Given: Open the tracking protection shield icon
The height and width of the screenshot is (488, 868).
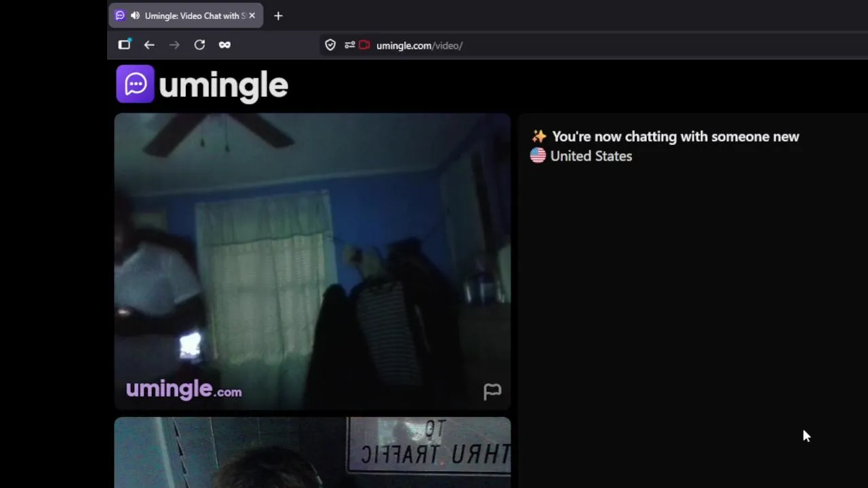Looking at the screenshot, I should click(330, 45).
